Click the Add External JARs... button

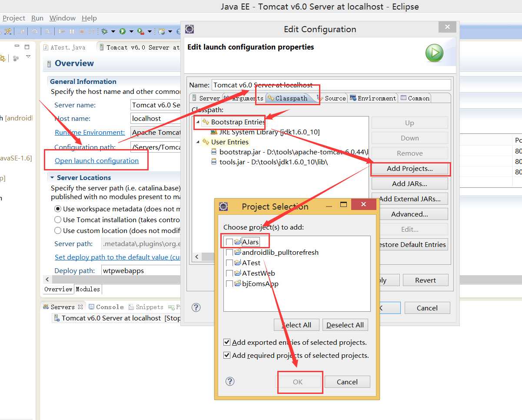410,199
